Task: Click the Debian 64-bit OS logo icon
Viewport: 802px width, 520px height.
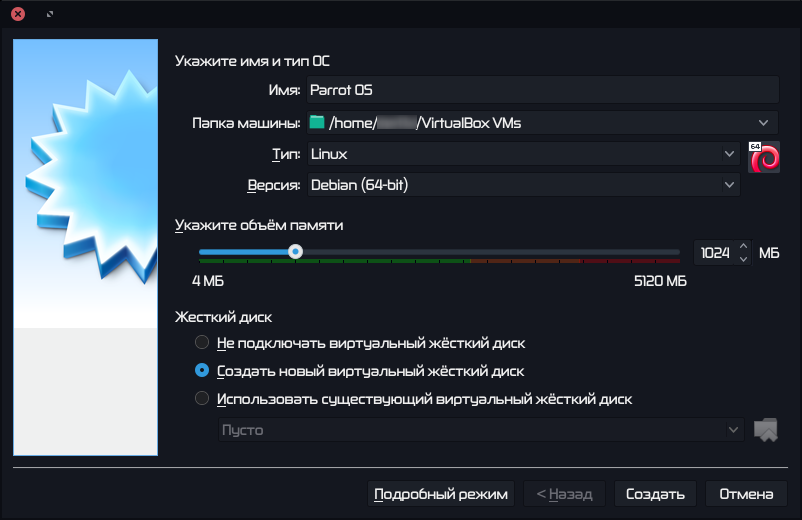Action: [764, 157]
